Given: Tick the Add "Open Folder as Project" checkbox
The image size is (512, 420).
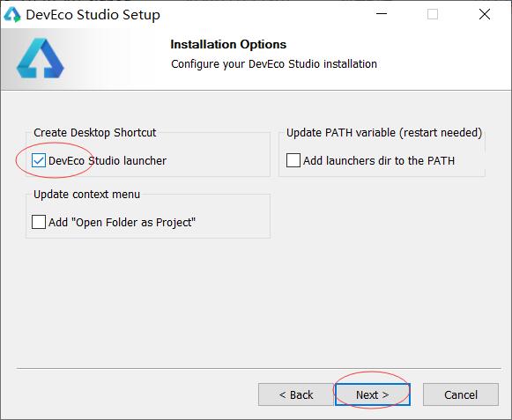Looking at the screenshot, I should (39, 222).
